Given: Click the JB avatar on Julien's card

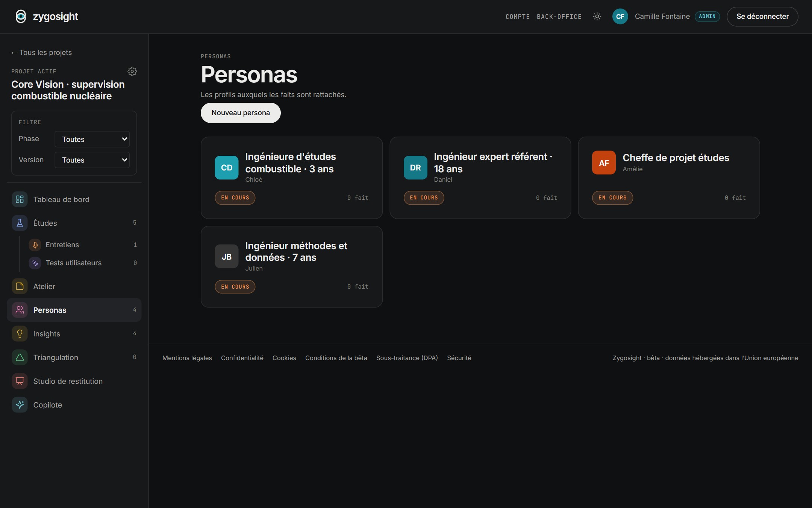Looking at the screenshot, I should pos(227,257).
